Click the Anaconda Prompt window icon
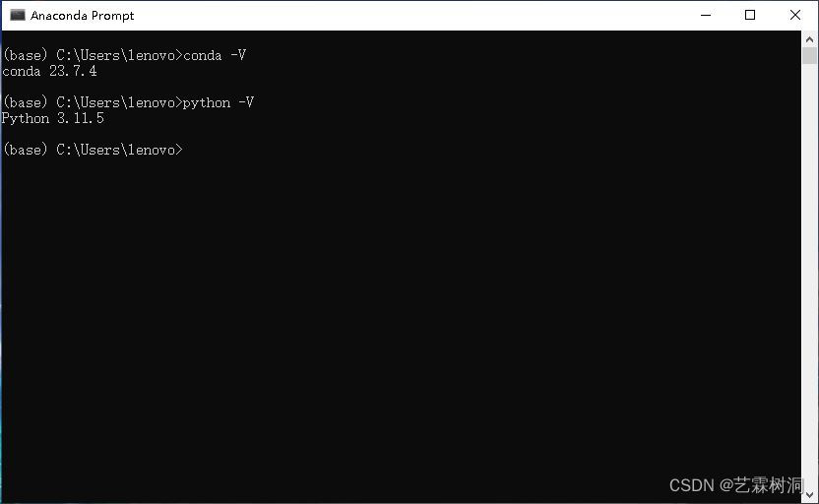The width and height of the screenshot is (819, 504). [18, 15]
